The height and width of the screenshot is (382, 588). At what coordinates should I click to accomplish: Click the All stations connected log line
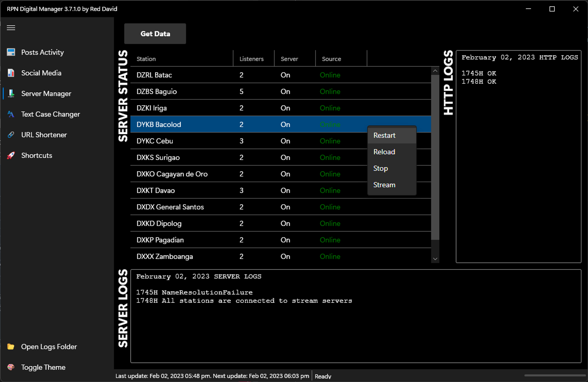tap(244, 301)
